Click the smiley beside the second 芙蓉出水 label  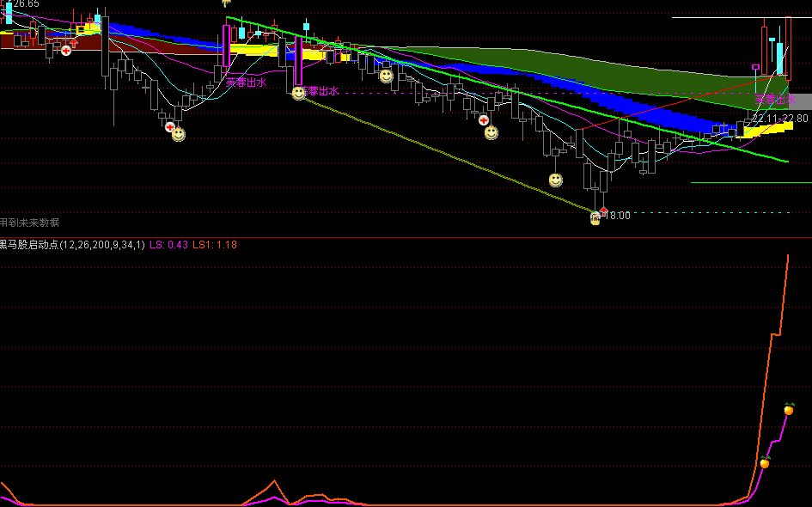(298, 93)
